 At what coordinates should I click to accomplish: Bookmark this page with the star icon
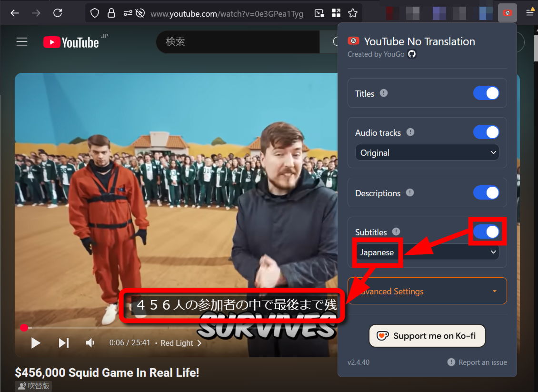pos(353,13)
